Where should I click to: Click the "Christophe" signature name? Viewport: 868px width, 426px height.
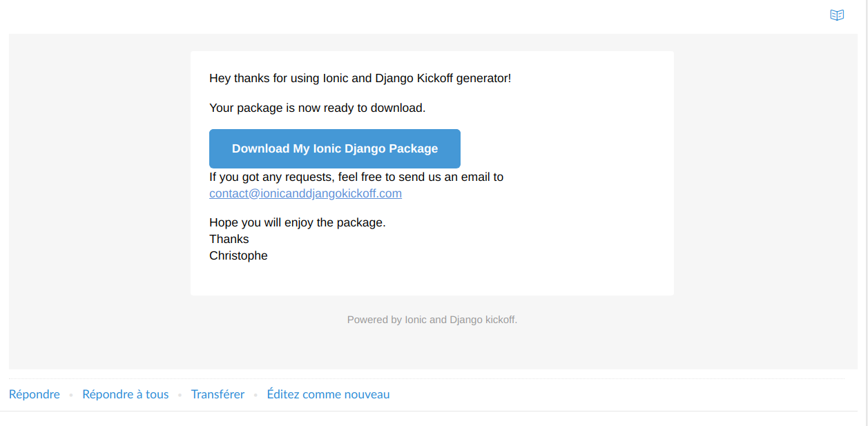click(238, 255)
